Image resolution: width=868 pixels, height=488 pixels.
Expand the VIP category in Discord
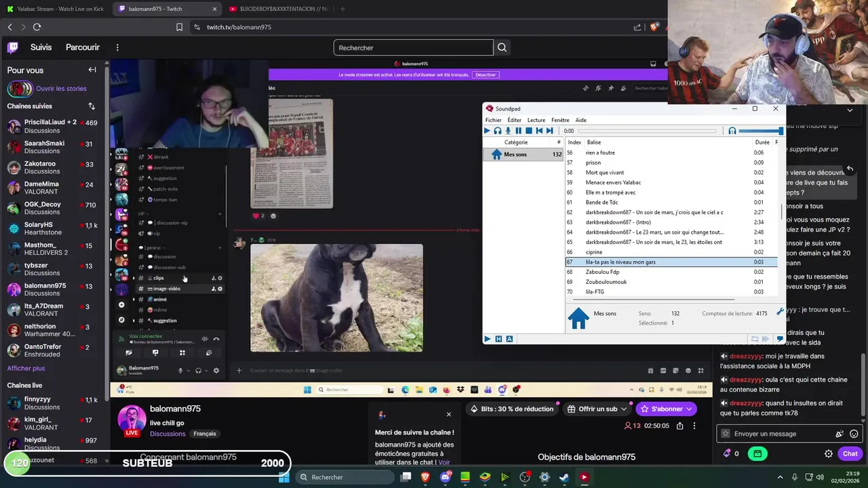pos(142,213)
